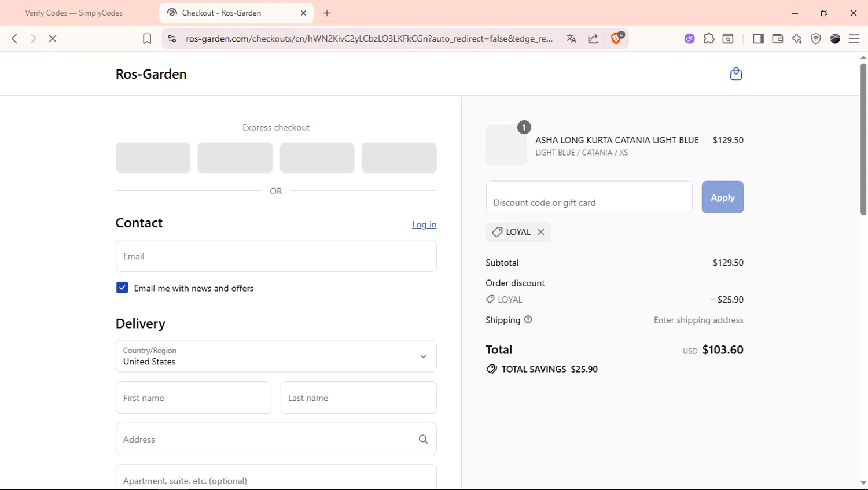Go back to the previous page
The image size is (868, 490).
click(x=14, y=39)
